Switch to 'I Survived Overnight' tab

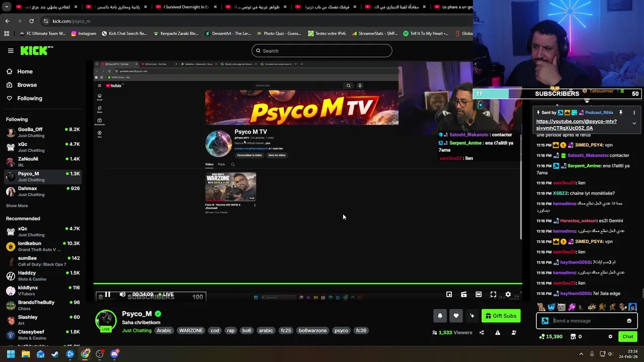click(185, 7)
